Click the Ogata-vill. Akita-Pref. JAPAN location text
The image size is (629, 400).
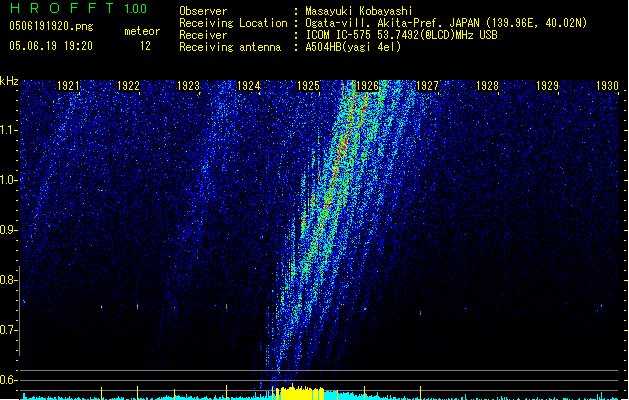tap(446, 23)
